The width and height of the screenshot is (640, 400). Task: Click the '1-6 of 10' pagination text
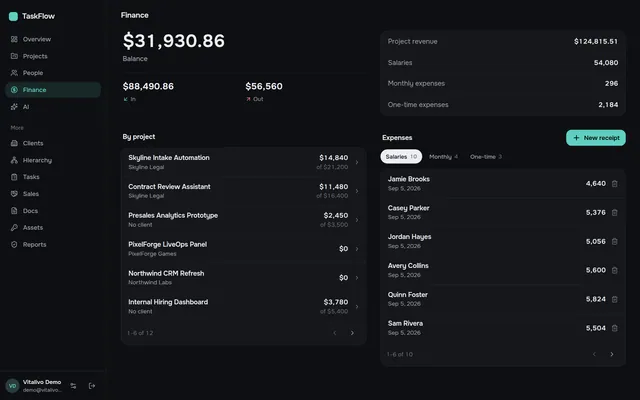click(400, 354)
